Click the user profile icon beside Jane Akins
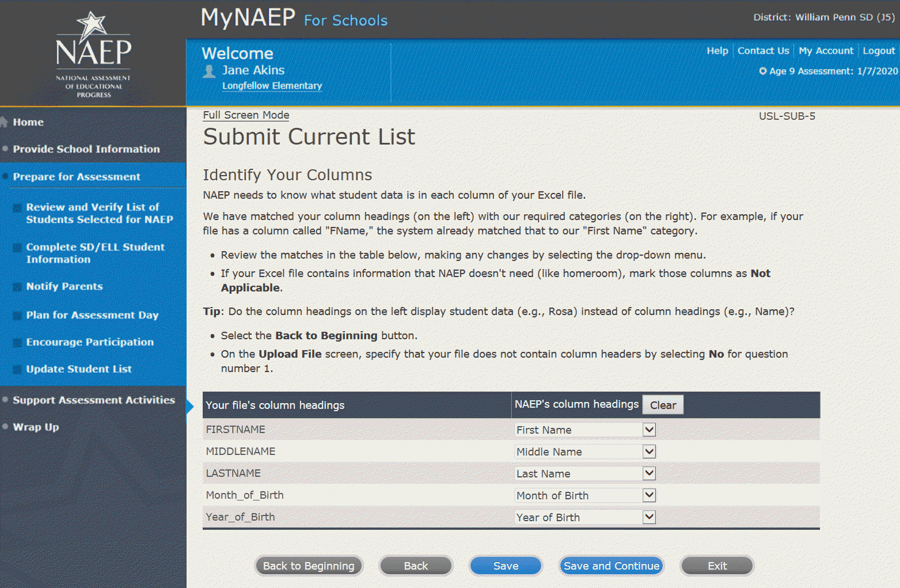Image resolution: width=900 pixels, height=588 pixels. (209, 71)
